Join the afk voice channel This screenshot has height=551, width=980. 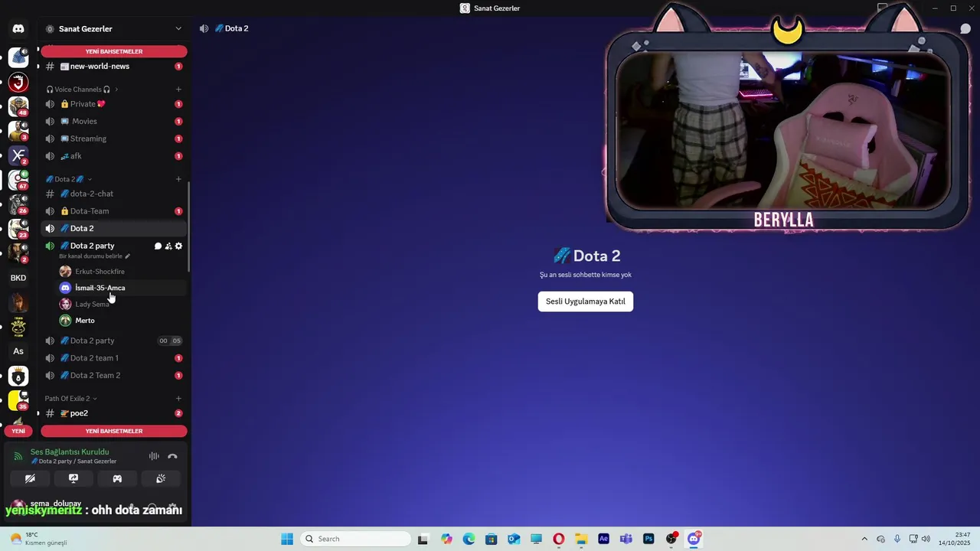[114, 156]
